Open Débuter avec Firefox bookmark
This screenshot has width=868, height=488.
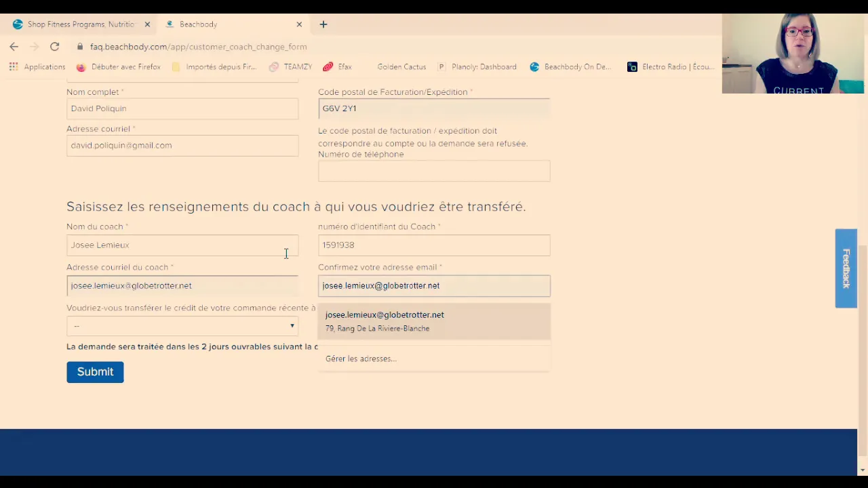point(119,66)
